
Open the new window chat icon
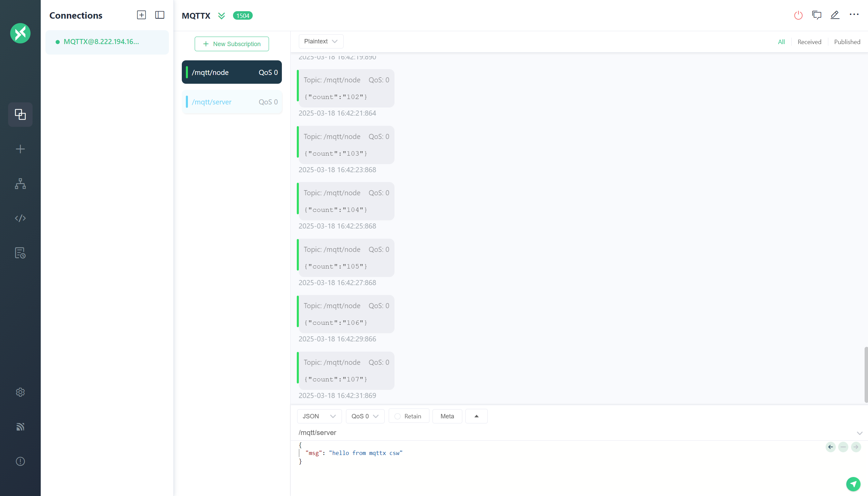tap(816, 15)
